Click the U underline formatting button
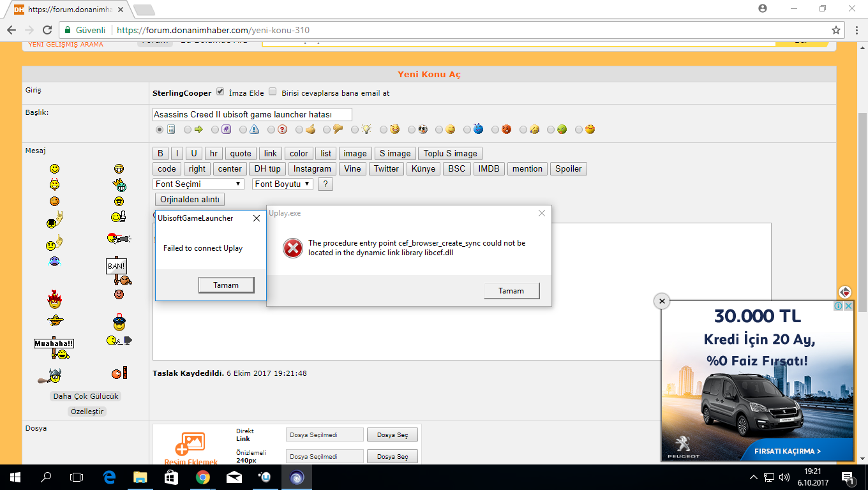The height and width of the screenshot is (490, 868). click(194, 153)
